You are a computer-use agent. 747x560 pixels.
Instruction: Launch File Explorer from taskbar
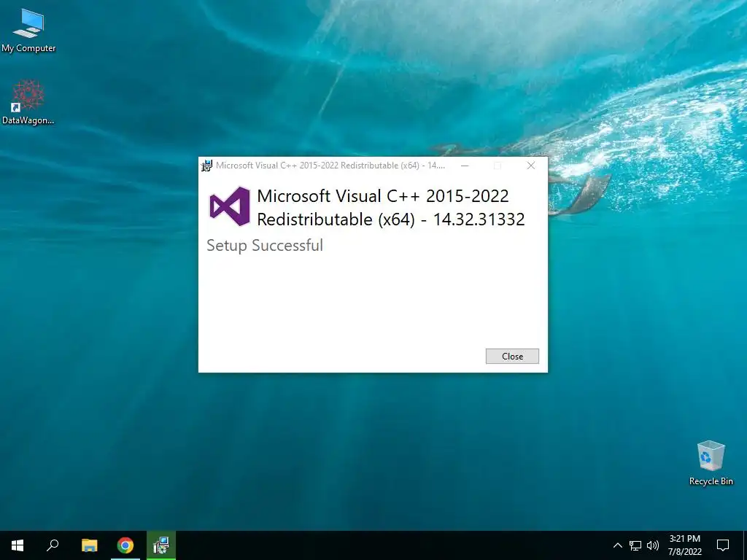(89, 545)
